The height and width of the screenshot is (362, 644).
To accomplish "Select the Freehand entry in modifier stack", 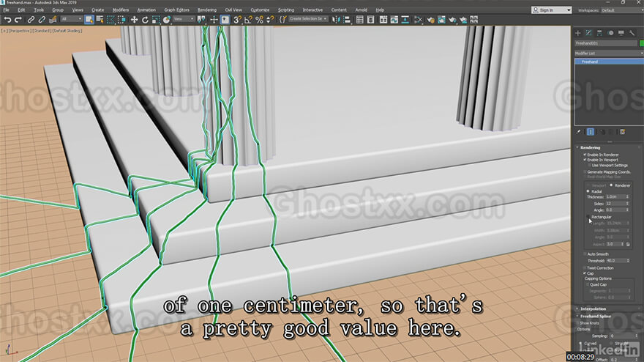I will [609, 62].
